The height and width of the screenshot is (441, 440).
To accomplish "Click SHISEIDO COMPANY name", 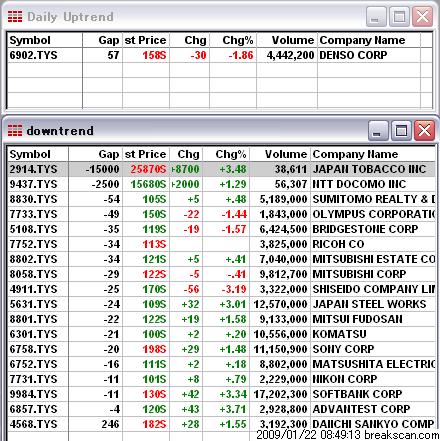I will coord(373,289).
